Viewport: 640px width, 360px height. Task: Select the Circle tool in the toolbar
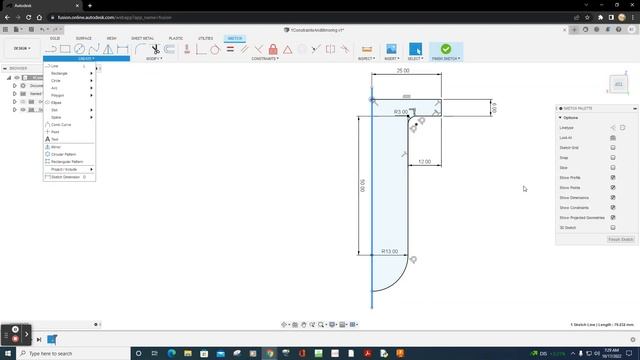click(x=79, y=49)
